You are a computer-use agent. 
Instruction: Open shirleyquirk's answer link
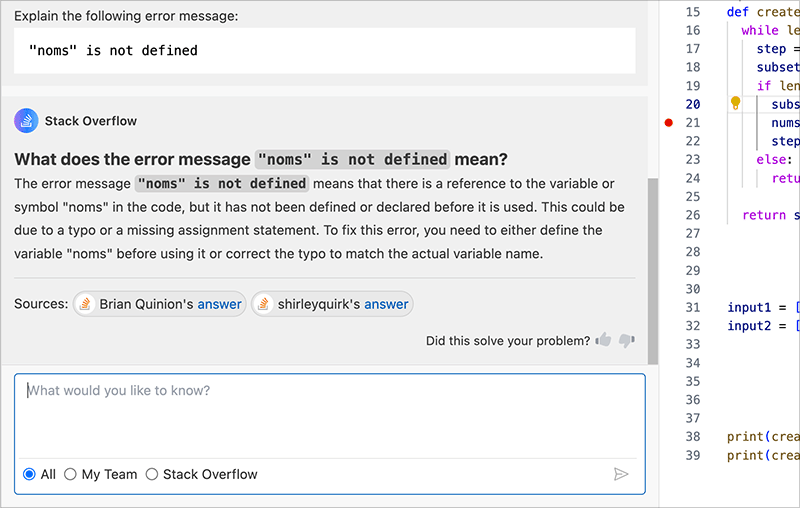tap(386, 304)
